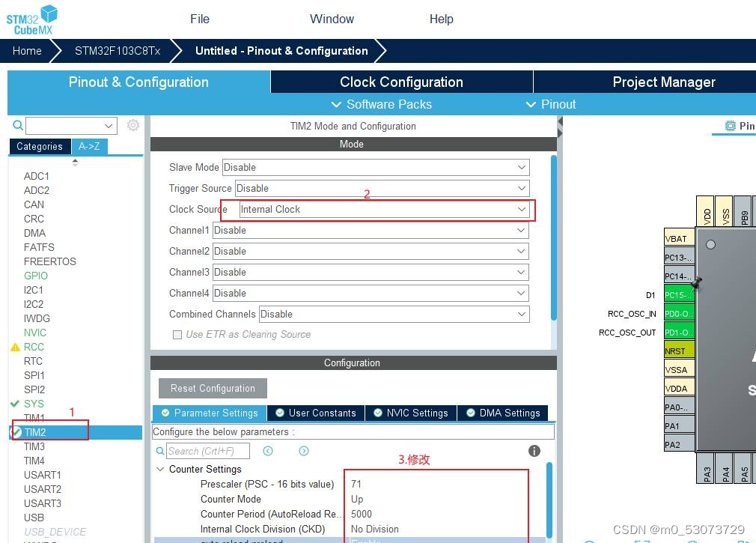This screenshot has width=756, height=543.
Task: Toggle the Use ETR as Clearing Source checkbox
Action: [x=177, y=335]
